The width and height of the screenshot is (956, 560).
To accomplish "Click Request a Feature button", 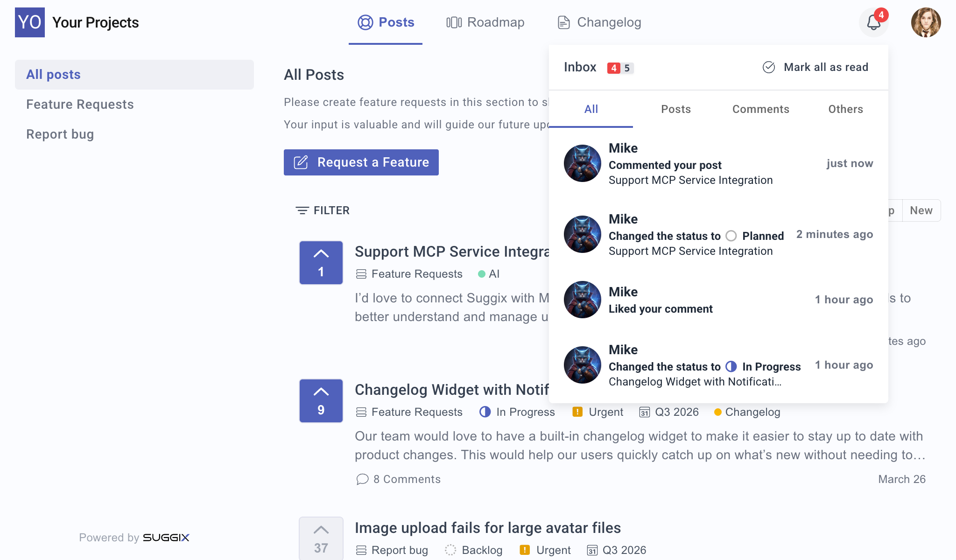I will tap(361, 162).
